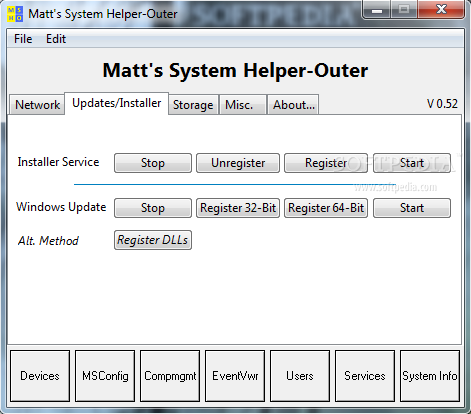Launch System Info from the bottom bar
This screenshot has width=471, height=414.
point(430,376)
